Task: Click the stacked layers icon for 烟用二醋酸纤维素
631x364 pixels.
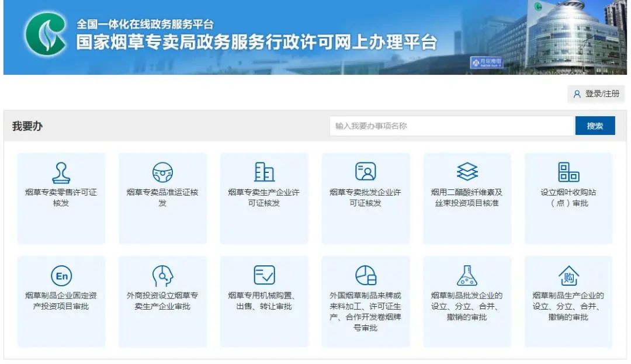Action: tap(467, 171)
